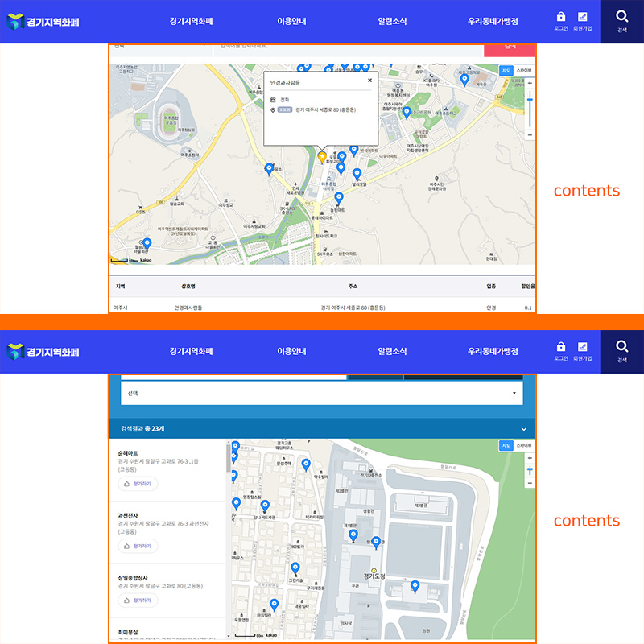Click the 경기지역화폐 logo in the upper page header

43,22
